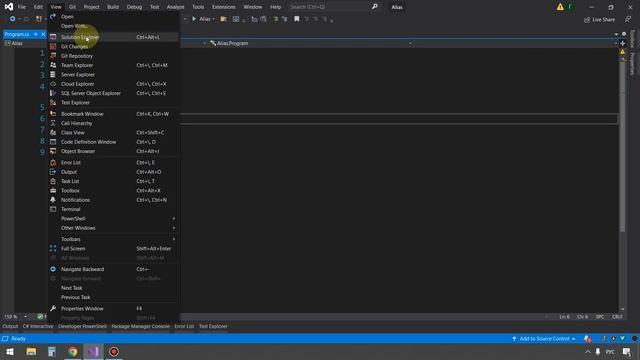Open the Build menu
The height and width of the screenshot is (360, 640).
coord(113,7)
